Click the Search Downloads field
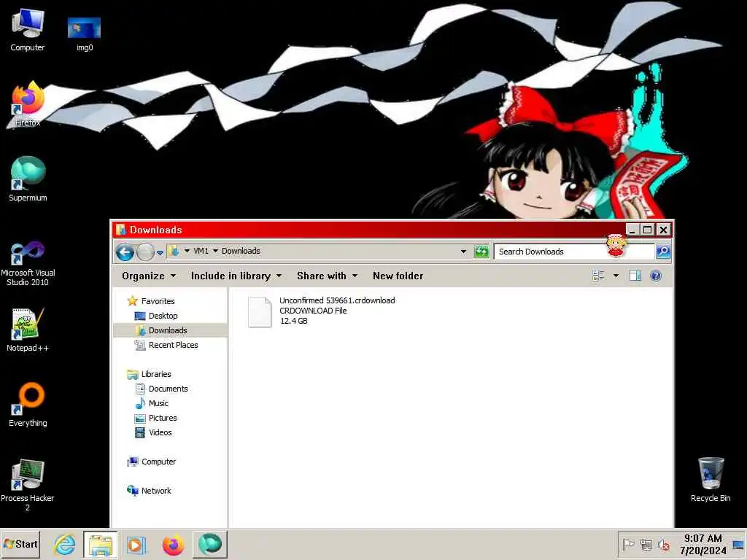Viewport: 747px width, 560px height. 574,252
